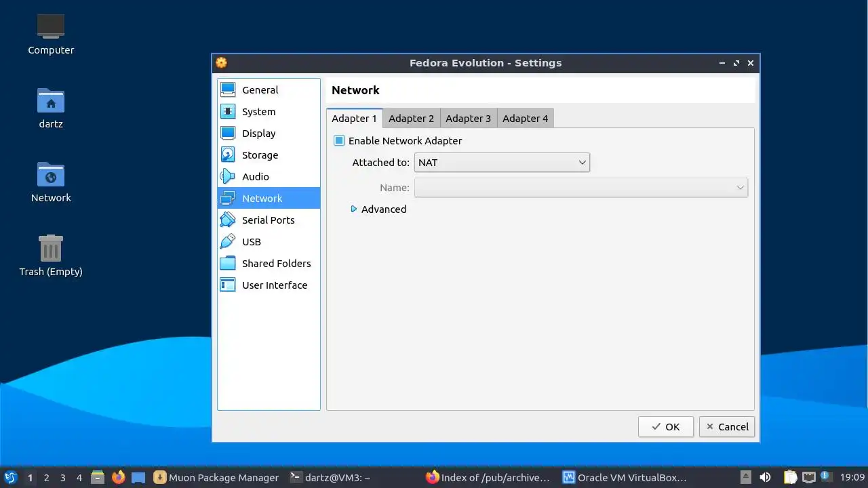Confirm settings with OK button
Screen dimensions: 868x488
666,426
